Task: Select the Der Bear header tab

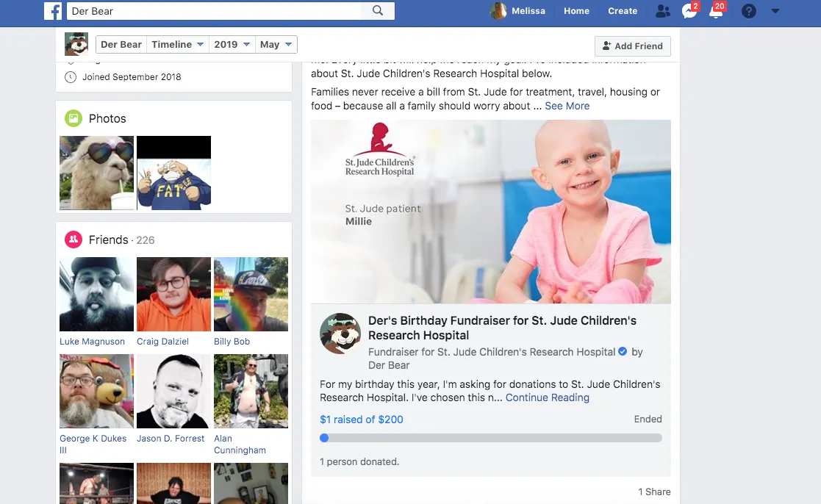Action: point(121,45)
